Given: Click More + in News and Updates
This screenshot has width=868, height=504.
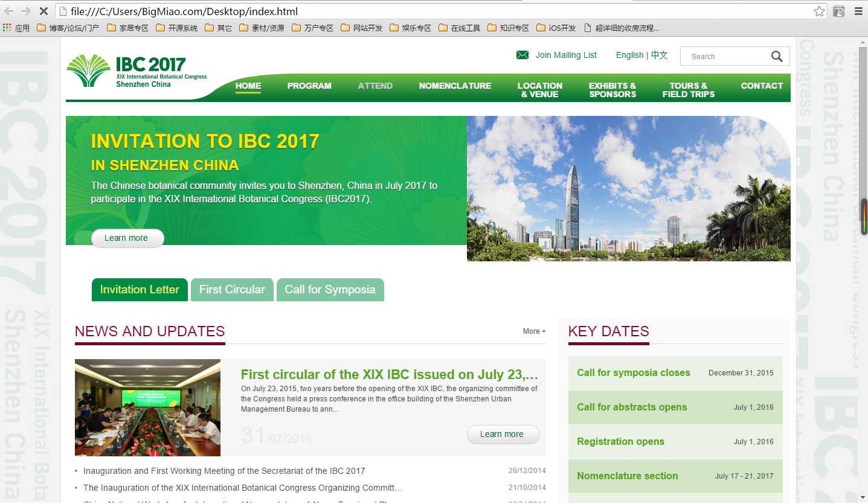Looking at the screenshot, I should 534,331.
